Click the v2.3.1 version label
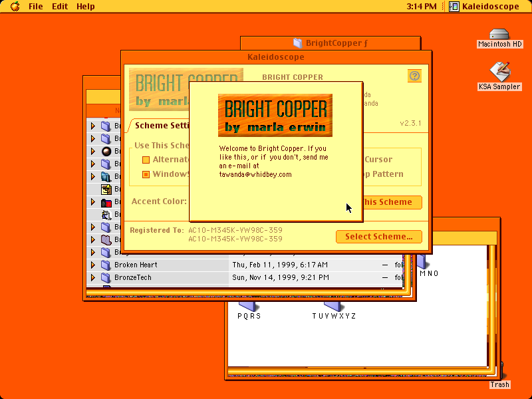This screenshot has width=532, height=399. coord(410,123)
